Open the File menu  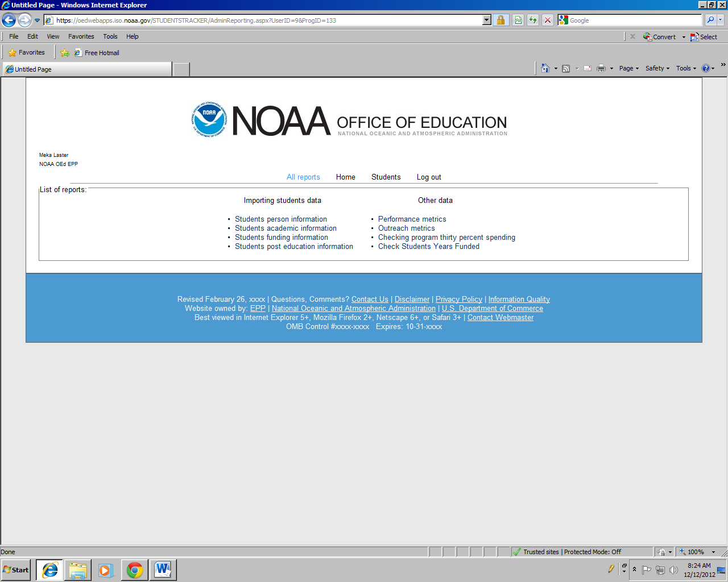pos(14,36)
